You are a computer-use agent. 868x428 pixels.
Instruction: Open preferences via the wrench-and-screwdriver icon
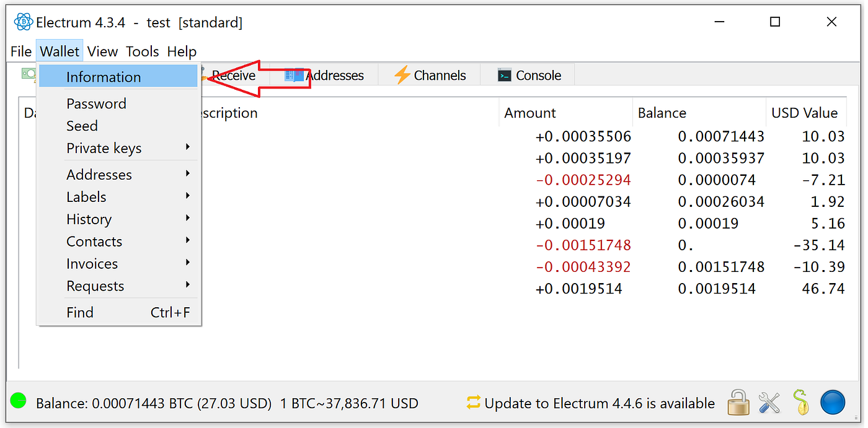pyautogui.click(x=769, y=403)
